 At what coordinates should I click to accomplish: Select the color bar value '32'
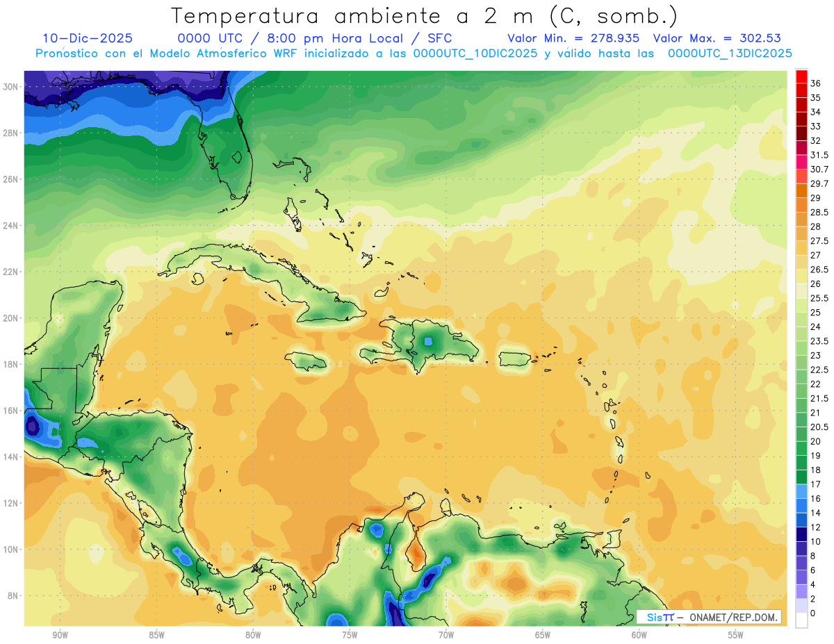[x=816, y=140]
